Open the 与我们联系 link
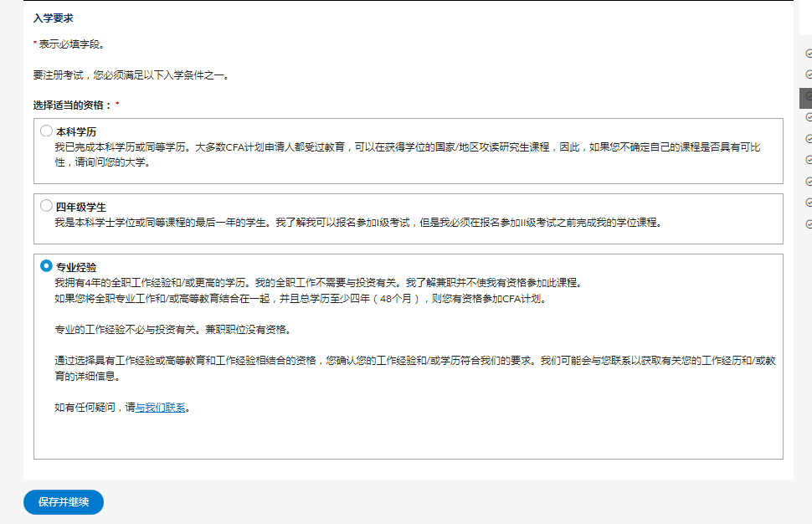 pyautogui.click(x=160, y=408)
